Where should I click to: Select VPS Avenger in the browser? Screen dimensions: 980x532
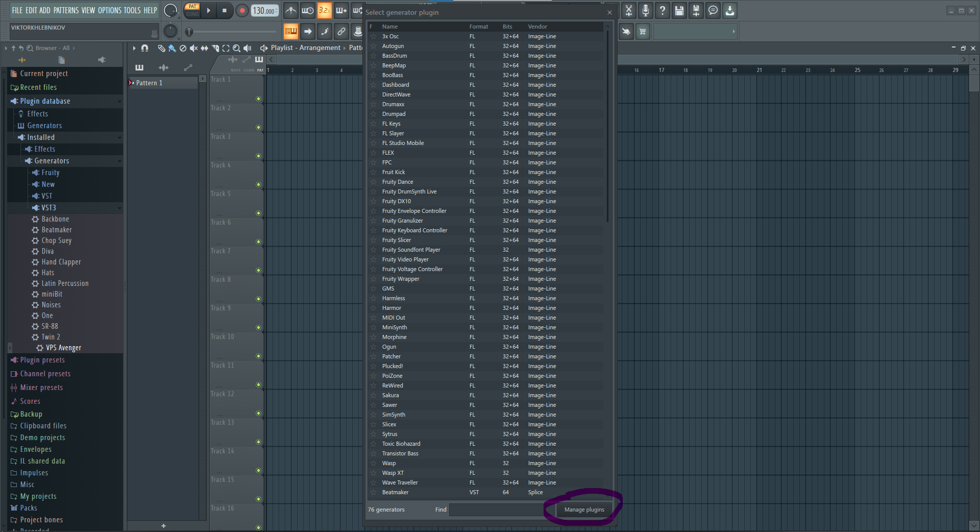[63, 348]
